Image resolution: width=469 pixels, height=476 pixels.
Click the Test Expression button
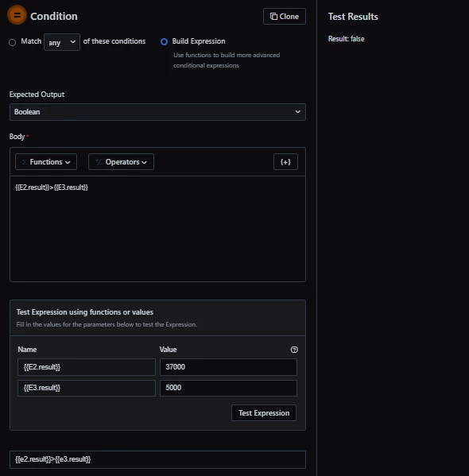(264, 413)
